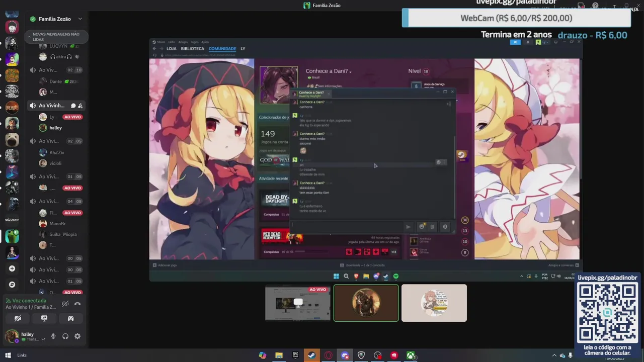Viewport: 644px width, 362px height.
Task: Open emoji picker in Steam chat
Action: pos(422,227)
